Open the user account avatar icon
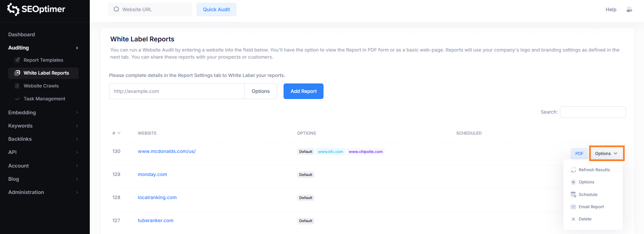The height and width of the screenshot is (234, 644). 629,9
